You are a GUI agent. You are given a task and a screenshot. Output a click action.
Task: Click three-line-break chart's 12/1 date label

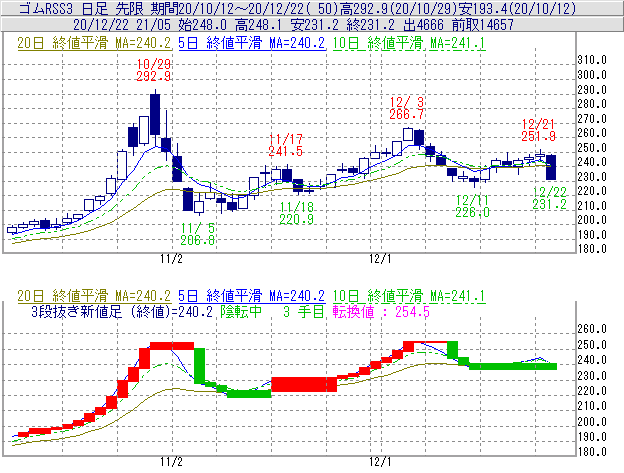point(380,461)
